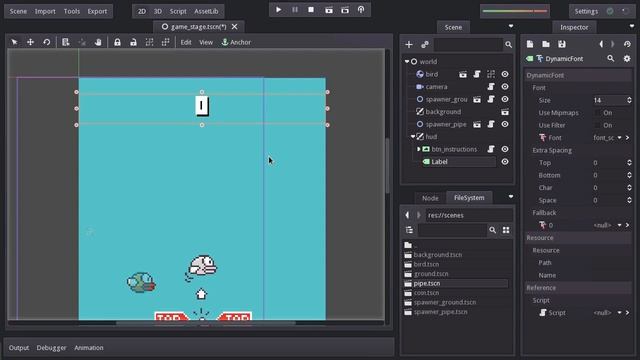Open the Anchor menu button
This screenshot has height=360, width=640.
coord(236,42)
